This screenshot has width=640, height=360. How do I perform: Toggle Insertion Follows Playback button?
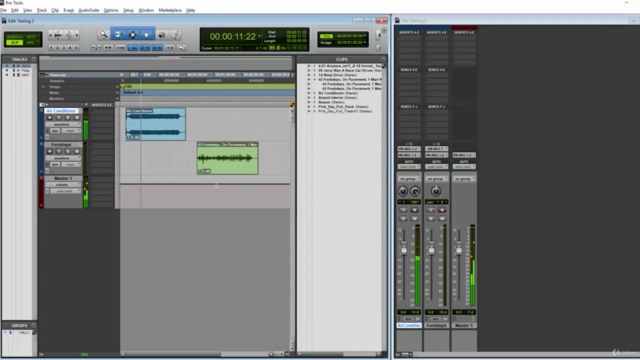pyautogui.click(x=169, y=48)
